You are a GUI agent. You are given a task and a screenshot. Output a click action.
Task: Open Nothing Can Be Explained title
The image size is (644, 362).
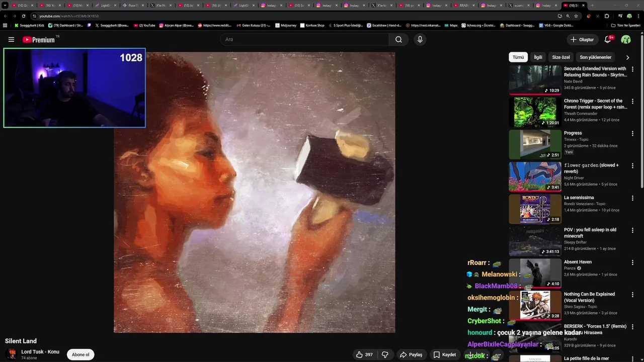pos(589,297)
